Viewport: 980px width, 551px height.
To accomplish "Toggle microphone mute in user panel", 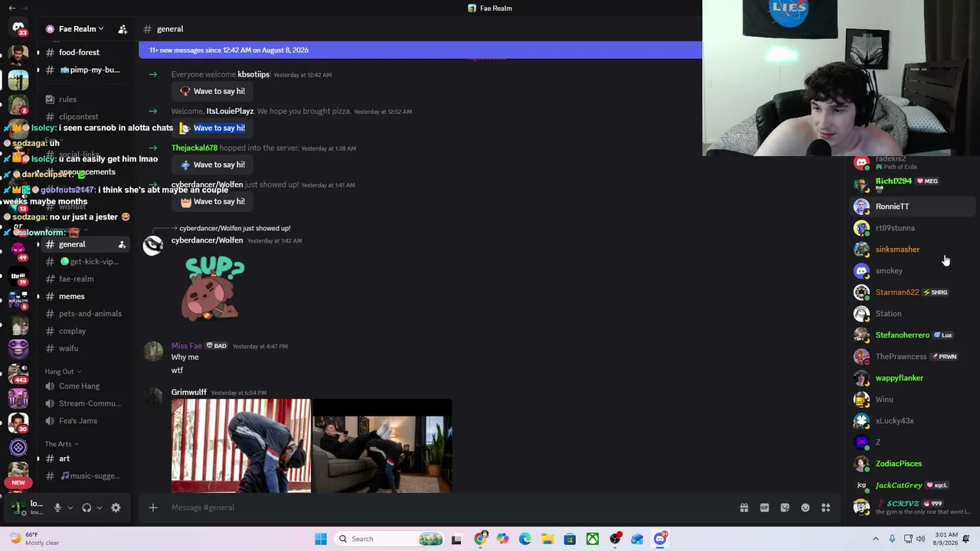I will point(57,507).
